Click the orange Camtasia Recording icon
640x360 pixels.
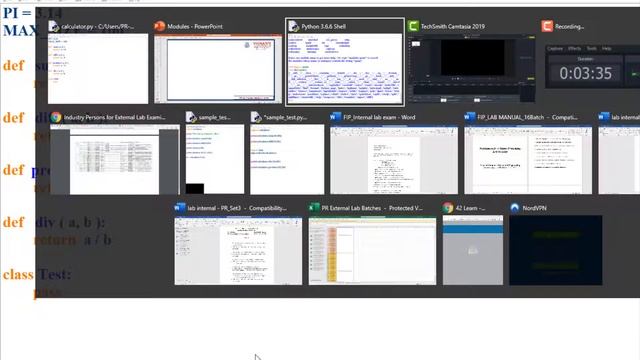547,27
